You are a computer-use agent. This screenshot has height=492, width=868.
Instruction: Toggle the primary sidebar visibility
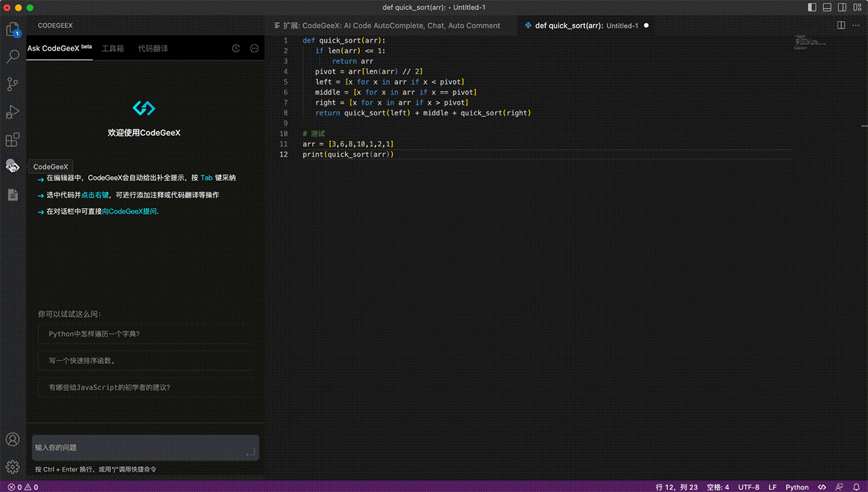[812, 7]
